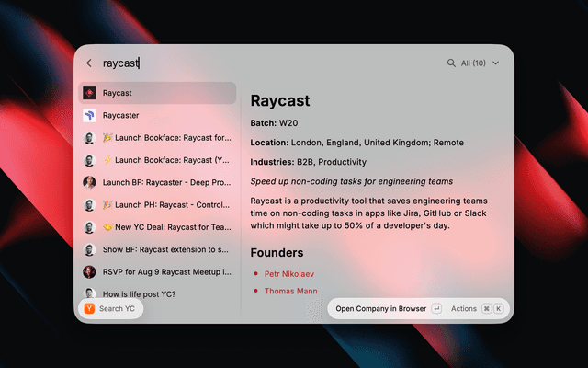
Task: Open "How is life post YC?" post
Action: [x=157, y=294]
